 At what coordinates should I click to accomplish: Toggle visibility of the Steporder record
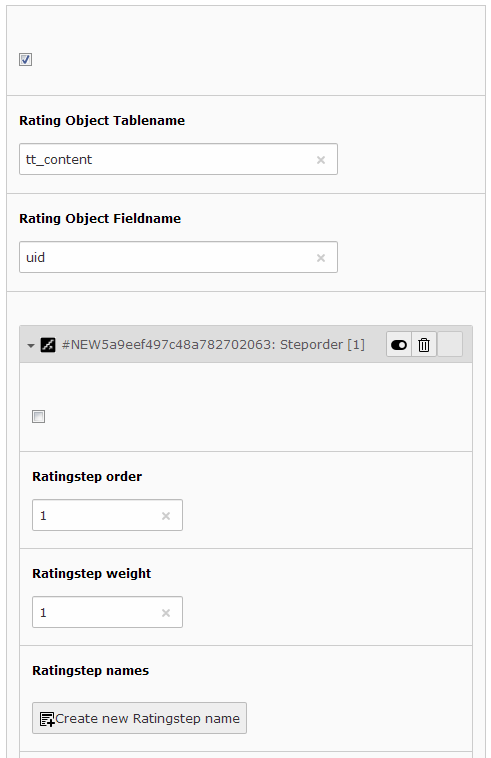399,345
